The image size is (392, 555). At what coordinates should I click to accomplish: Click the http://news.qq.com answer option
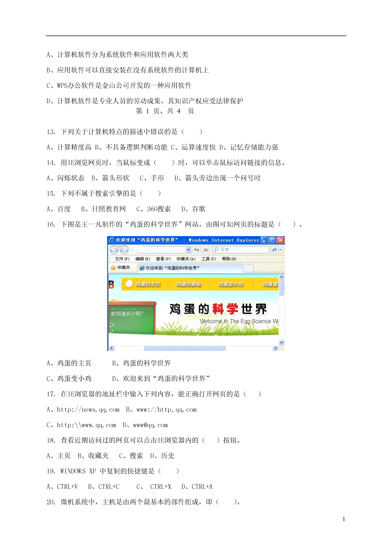83,410
